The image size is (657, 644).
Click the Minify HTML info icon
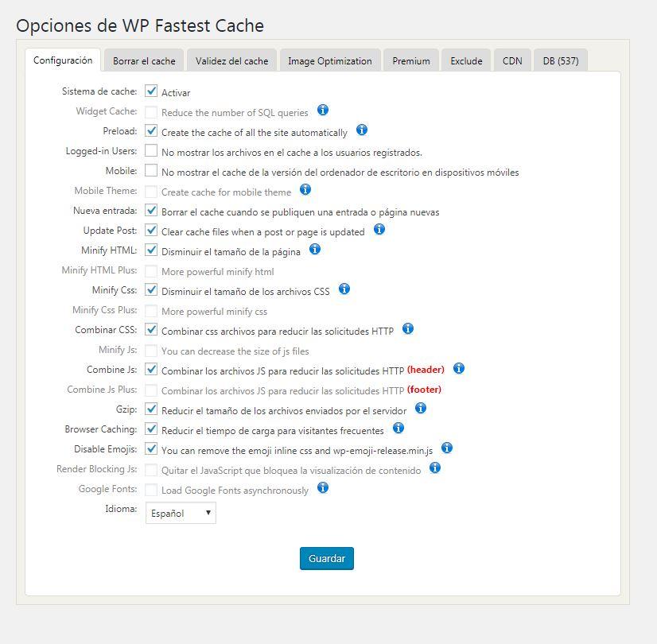315,249
